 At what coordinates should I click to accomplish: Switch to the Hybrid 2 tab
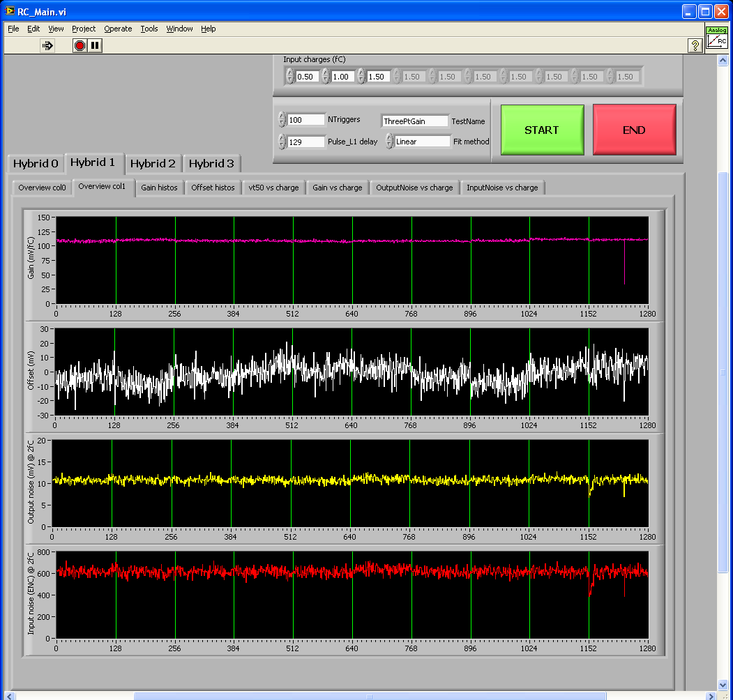(153, 164)
